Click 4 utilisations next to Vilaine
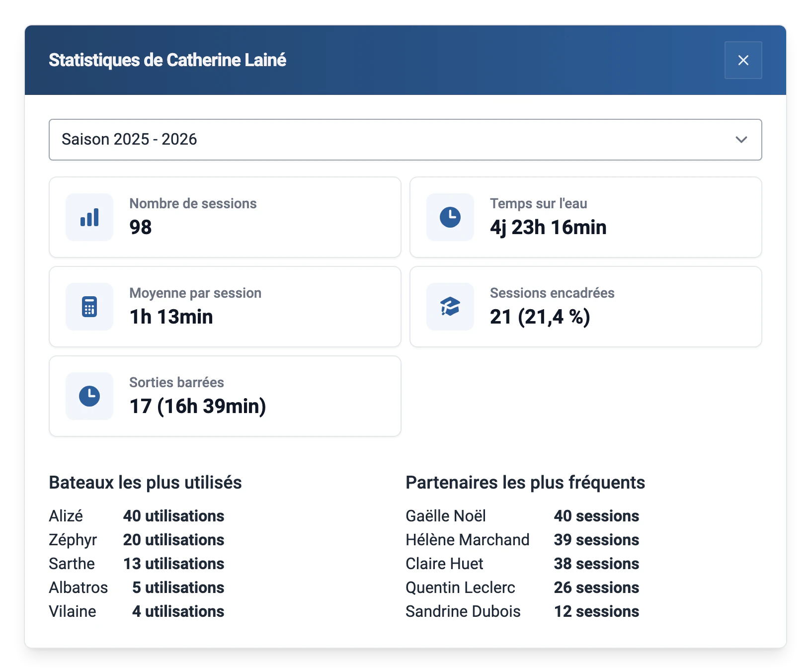The image size is (811, 672). coord(178,611)
